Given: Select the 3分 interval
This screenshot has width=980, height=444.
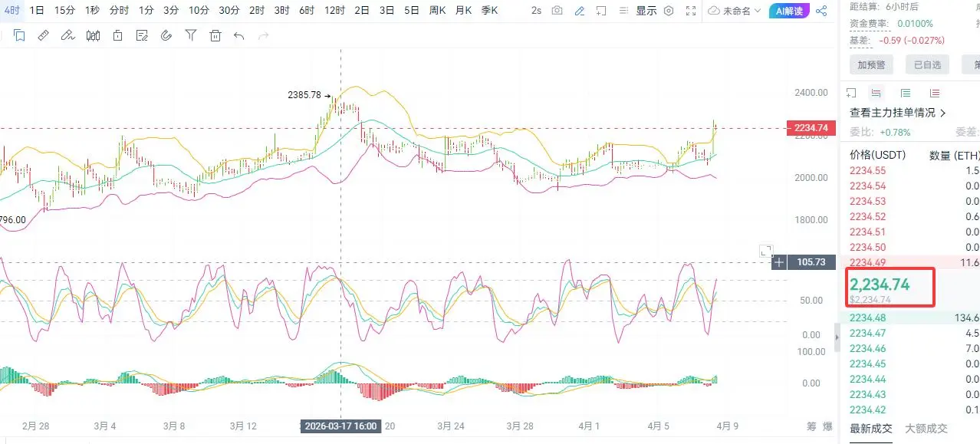Looking at the screenshot, I should click(170, 11).
